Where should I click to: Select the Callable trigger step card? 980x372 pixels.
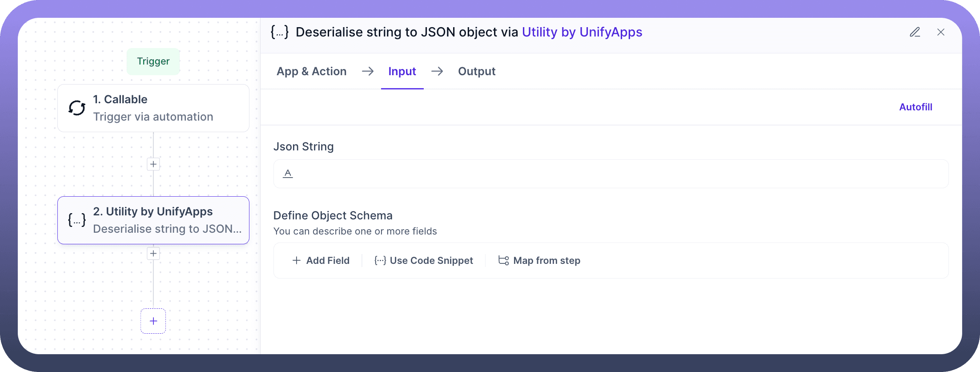(153, 108)
